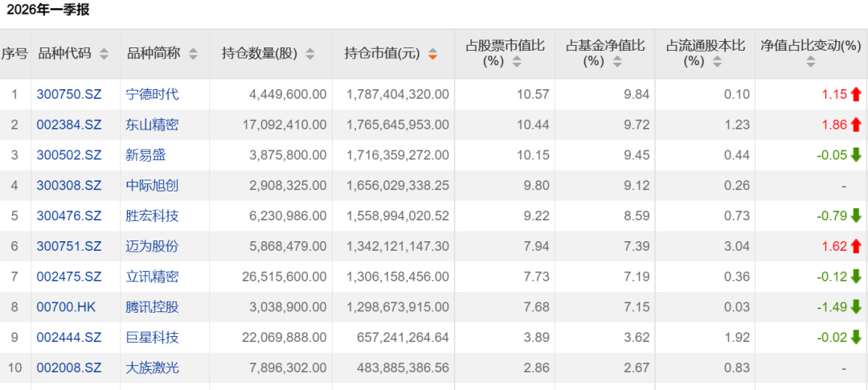This screenshot has width=868, height=390.
Task: Open the 中际旭创 stock page
Action: coord(152,186)
